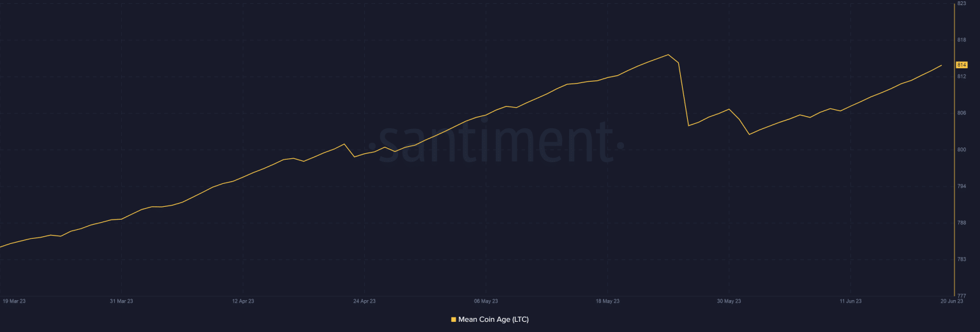Click the 823 y-axis tick label
This screenshot has height=332, width=980.
[961, 3]
